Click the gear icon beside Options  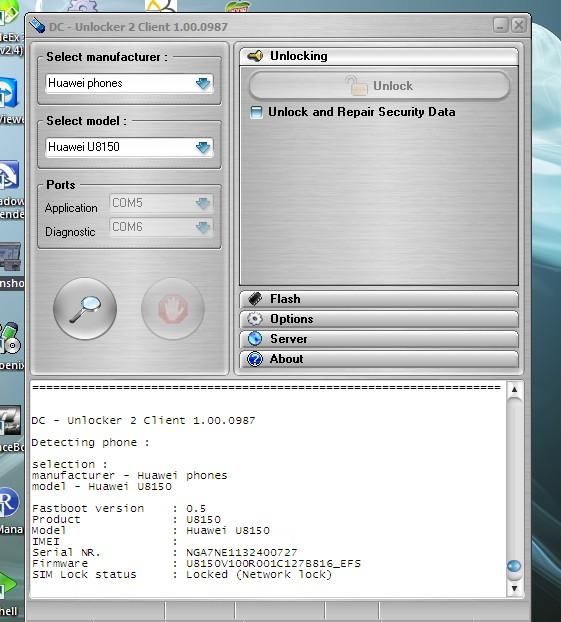coord(255,319)
